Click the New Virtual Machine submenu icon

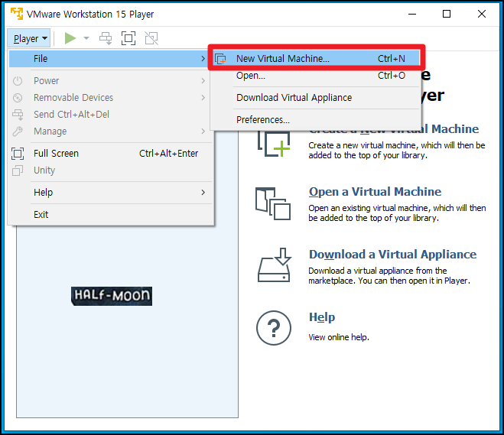pyautogui.click(x=220, y=59)
